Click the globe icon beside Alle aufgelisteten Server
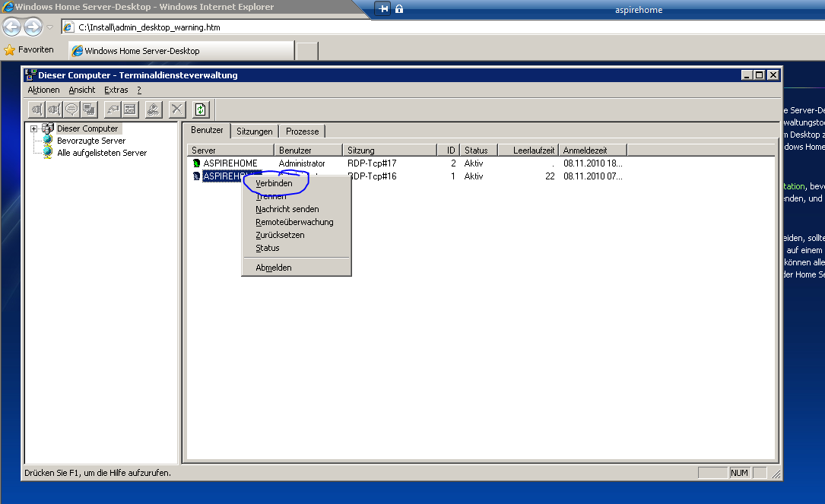The width and height of the screenshot is (825, 504). (x=48, y=153)
